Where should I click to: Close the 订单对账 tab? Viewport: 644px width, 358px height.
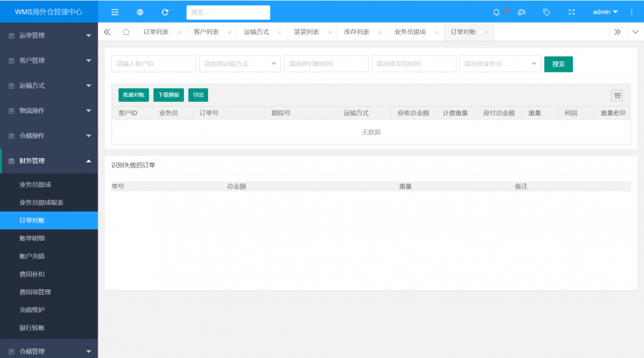coord(486,32)
